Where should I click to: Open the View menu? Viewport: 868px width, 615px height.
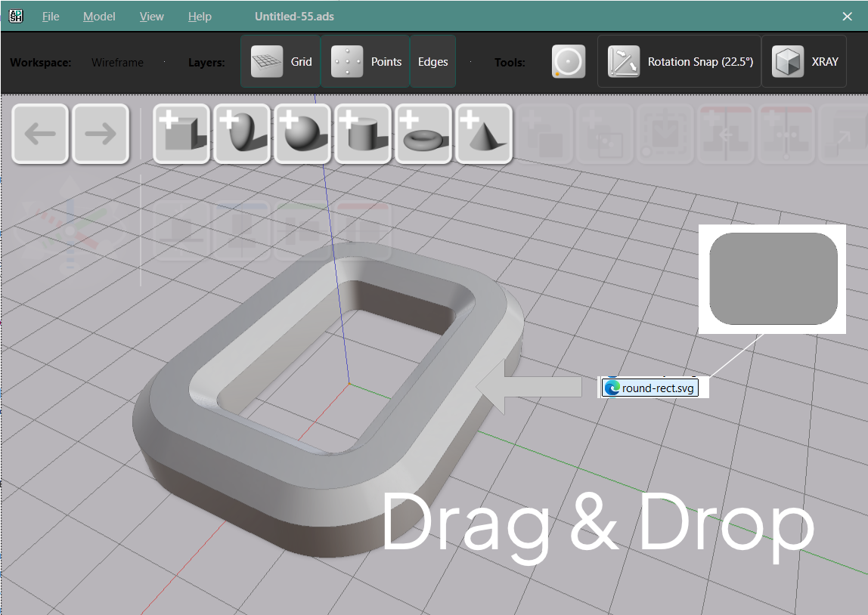coord(151,16)
